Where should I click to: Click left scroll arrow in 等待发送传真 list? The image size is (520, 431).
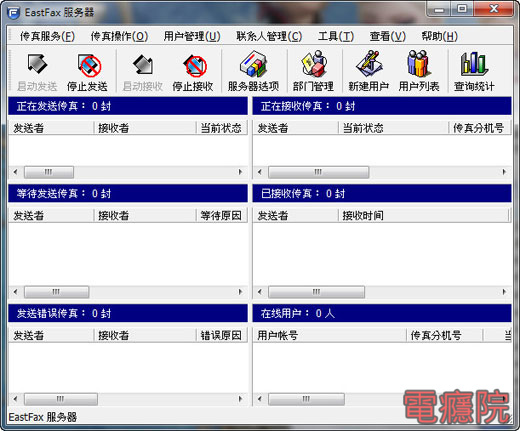(15, 292)
